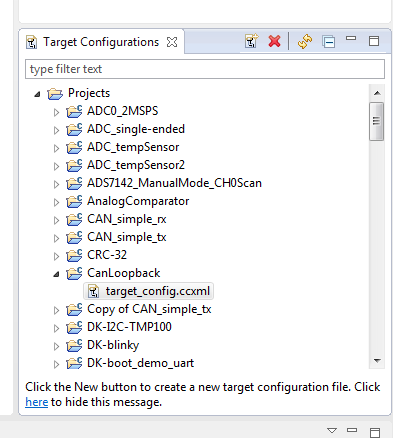Expand the CAN_simple_tx project arrow
This screenshot has width=393, height=438.
coord(56,238)
